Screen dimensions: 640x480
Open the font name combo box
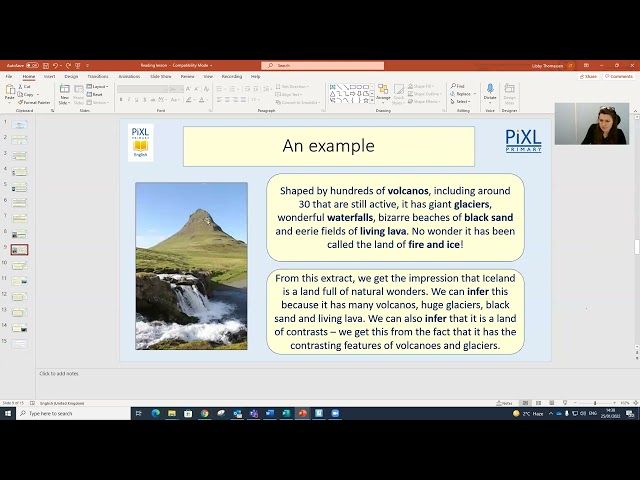click(142, 89)
